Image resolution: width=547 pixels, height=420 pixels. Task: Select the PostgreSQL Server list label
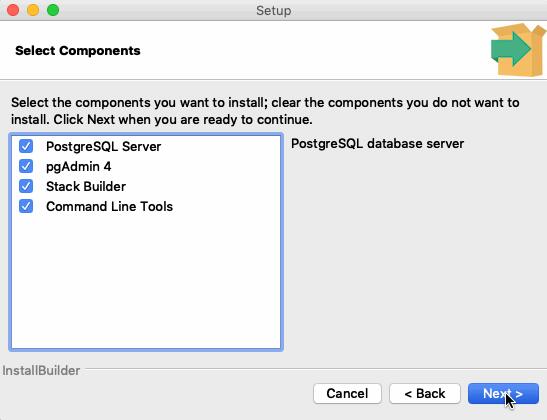(x=104, y=147)
